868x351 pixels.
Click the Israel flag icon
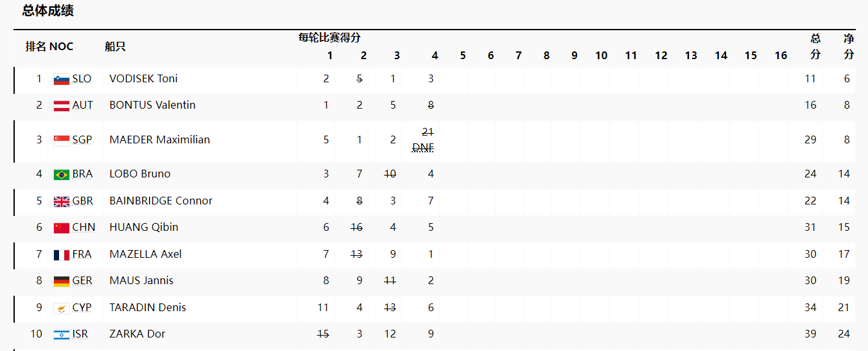pos(61,335)
